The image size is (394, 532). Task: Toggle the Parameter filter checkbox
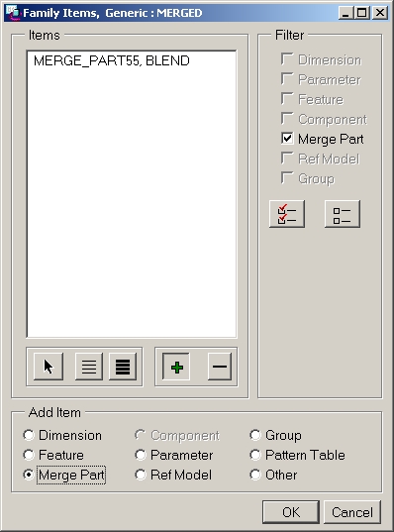pyautogui.click(x=287, y=79)
